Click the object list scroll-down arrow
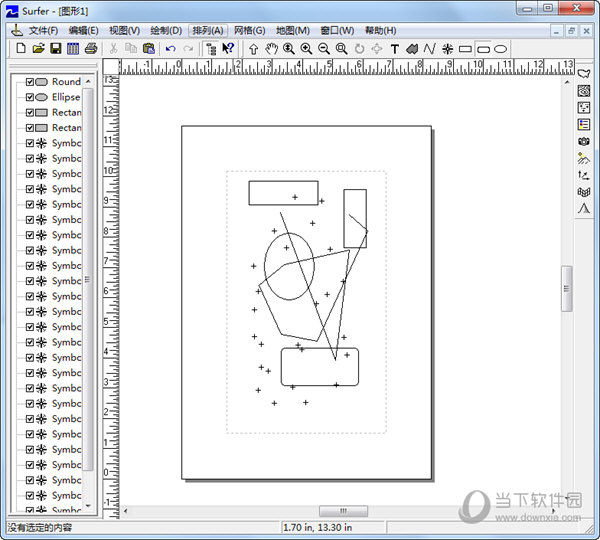Screen dimensions: 600x540 88,506
